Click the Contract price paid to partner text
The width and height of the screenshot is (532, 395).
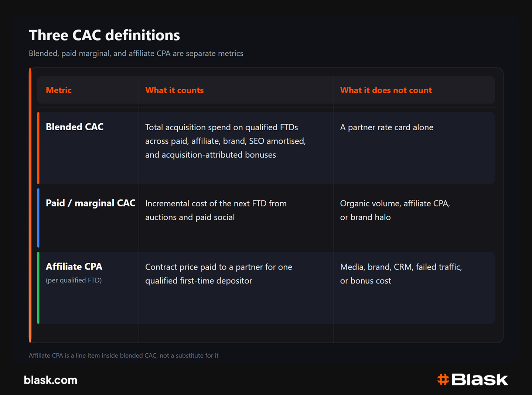(x=219, y=274)
